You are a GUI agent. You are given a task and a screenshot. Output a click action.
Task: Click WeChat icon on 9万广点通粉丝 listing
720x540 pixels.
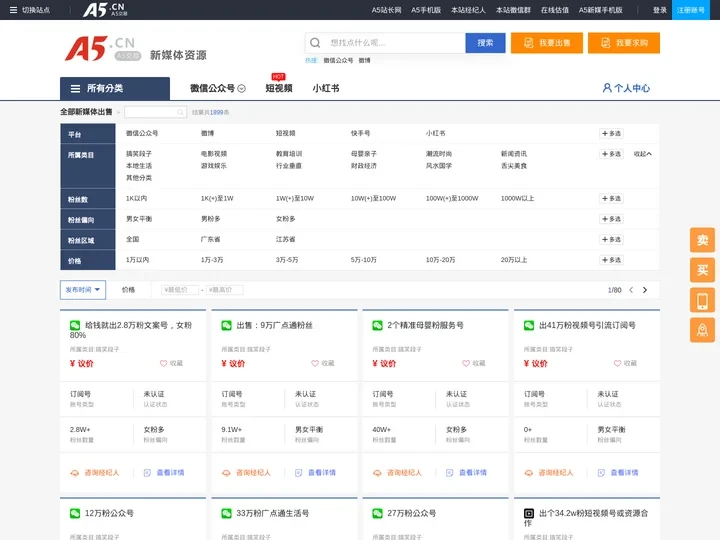click(x=226, y=325)
